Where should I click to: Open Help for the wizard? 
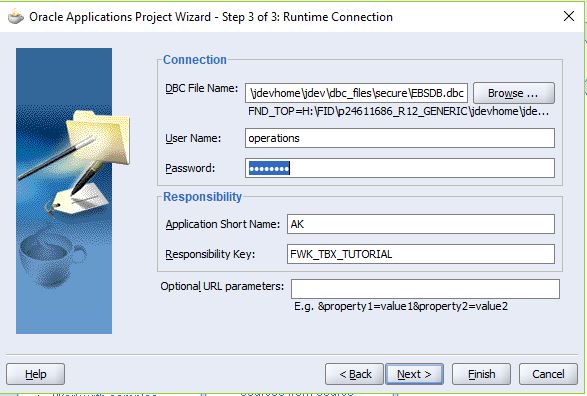point(36,374)
